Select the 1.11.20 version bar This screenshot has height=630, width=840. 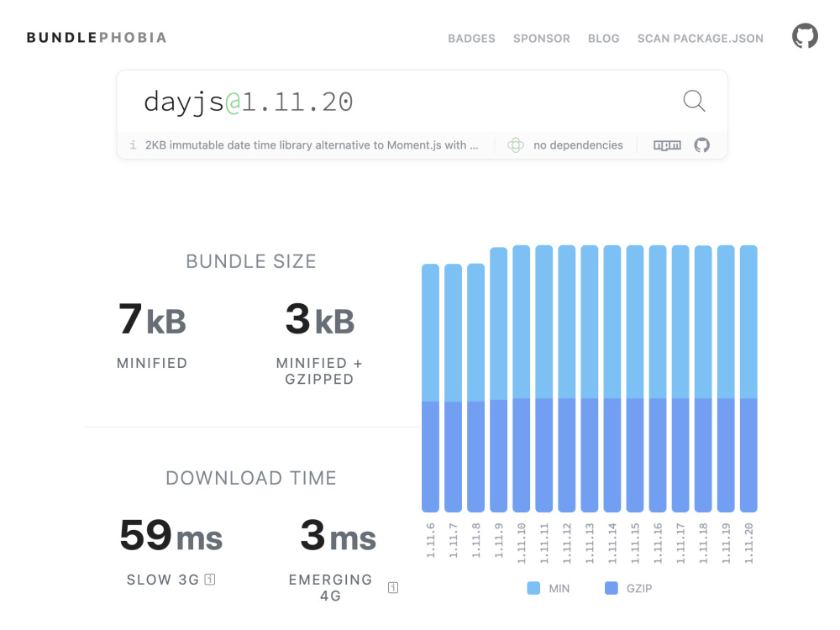point(748,378)
